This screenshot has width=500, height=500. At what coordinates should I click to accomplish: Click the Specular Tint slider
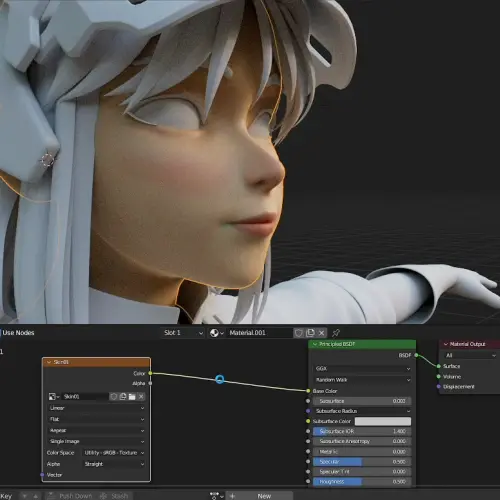click(362, 471)
